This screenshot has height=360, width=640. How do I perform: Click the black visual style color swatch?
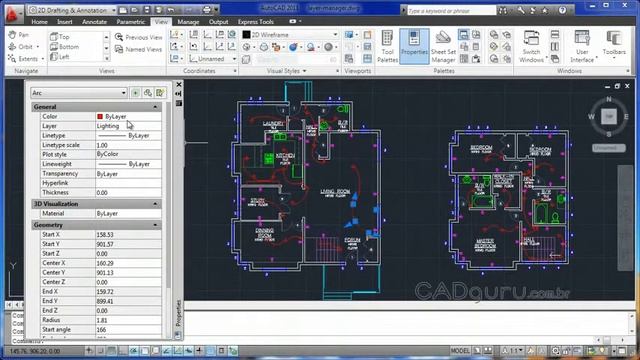[246, 35]
